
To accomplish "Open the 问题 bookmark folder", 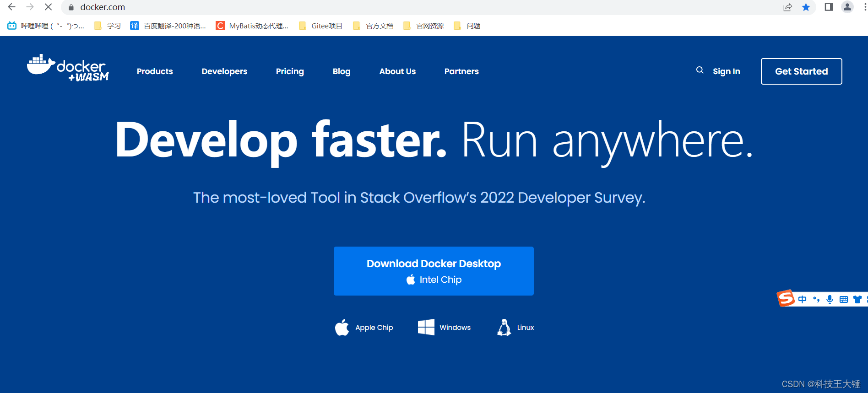I will 467,26.
